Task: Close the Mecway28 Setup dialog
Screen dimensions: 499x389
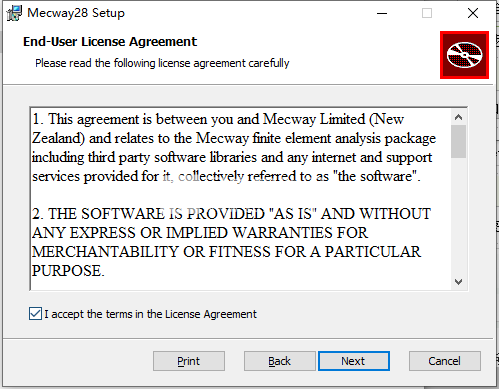Action: point(473,13)
